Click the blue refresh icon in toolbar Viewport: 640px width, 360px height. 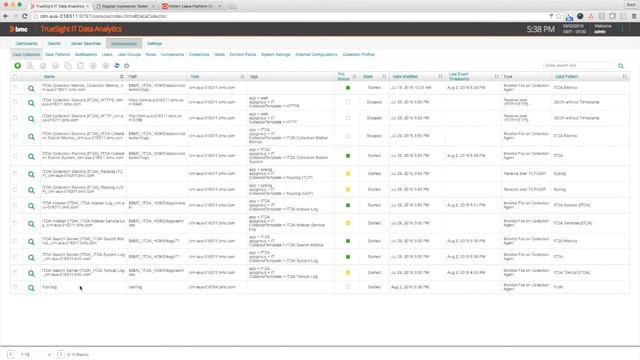(117, 66)
